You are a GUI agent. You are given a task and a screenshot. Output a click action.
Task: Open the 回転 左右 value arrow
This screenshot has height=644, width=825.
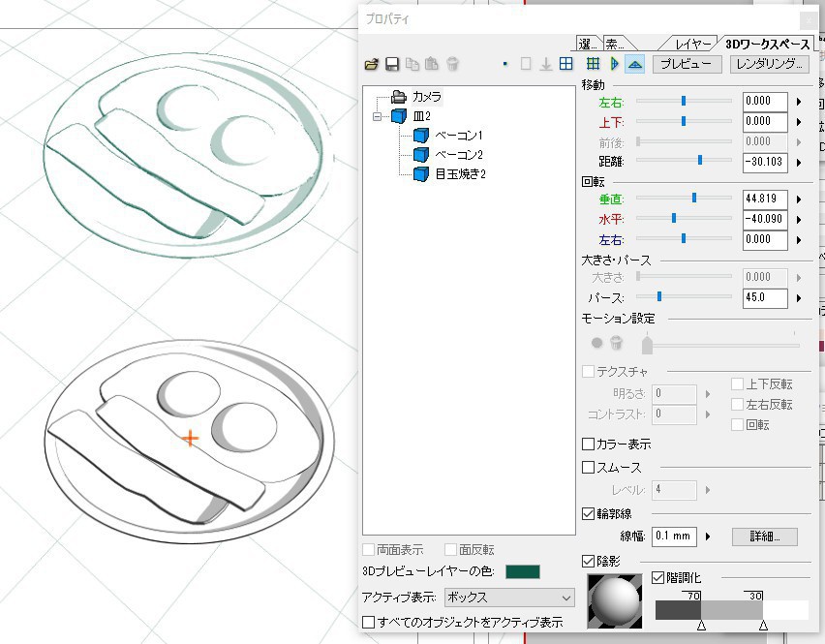coord(799,240)
